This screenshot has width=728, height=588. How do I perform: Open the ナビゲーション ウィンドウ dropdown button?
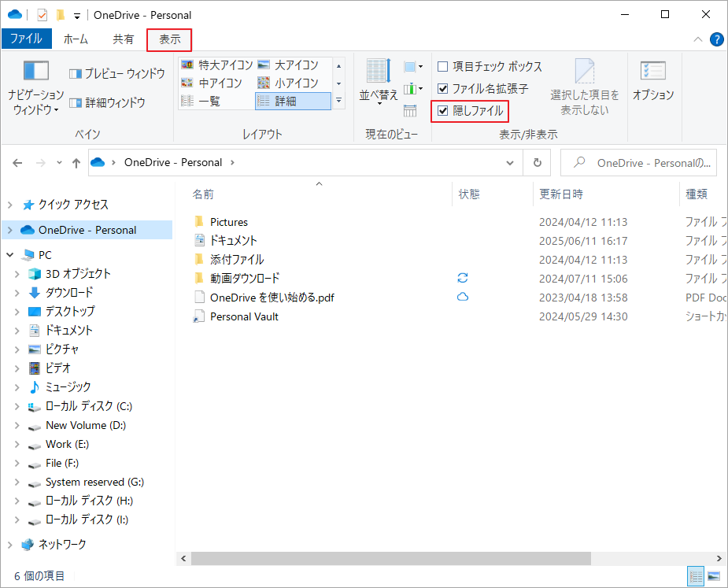pos(35,88)
